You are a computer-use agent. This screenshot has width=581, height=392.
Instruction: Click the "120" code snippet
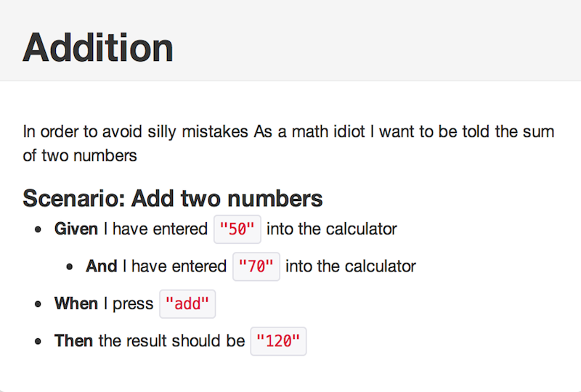[278, 341]
